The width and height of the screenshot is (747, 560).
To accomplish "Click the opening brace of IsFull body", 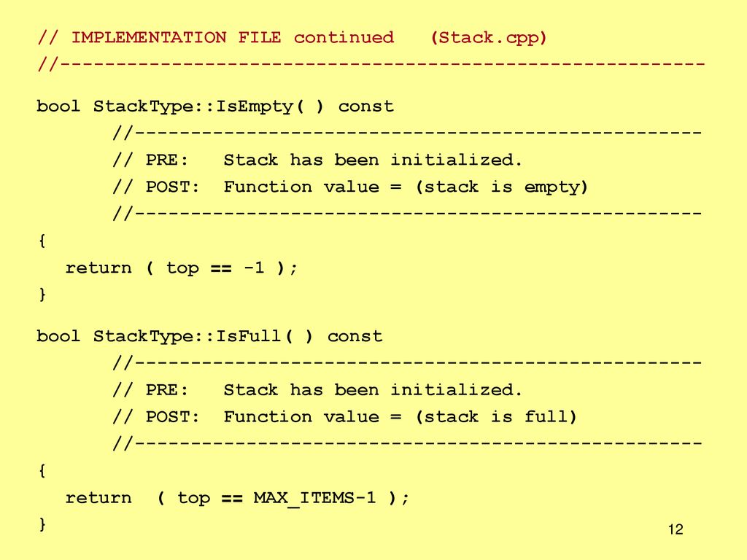I will (x=42, y=471).
